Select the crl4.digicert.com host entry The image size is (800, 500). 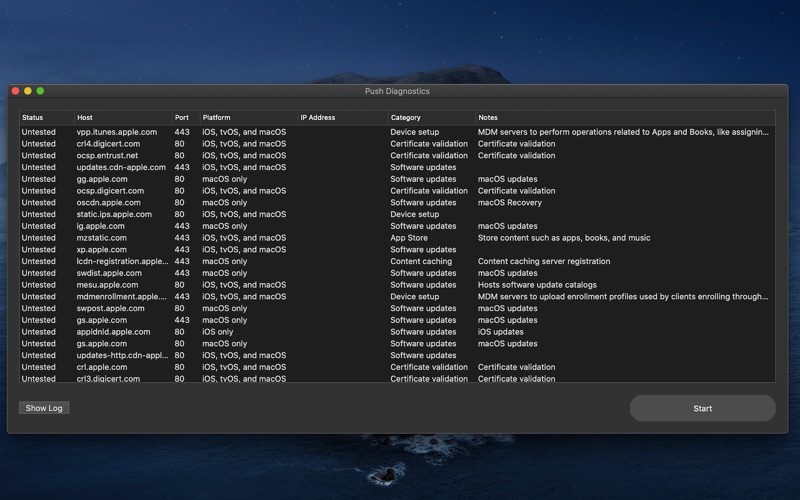(x=108, y=144)
